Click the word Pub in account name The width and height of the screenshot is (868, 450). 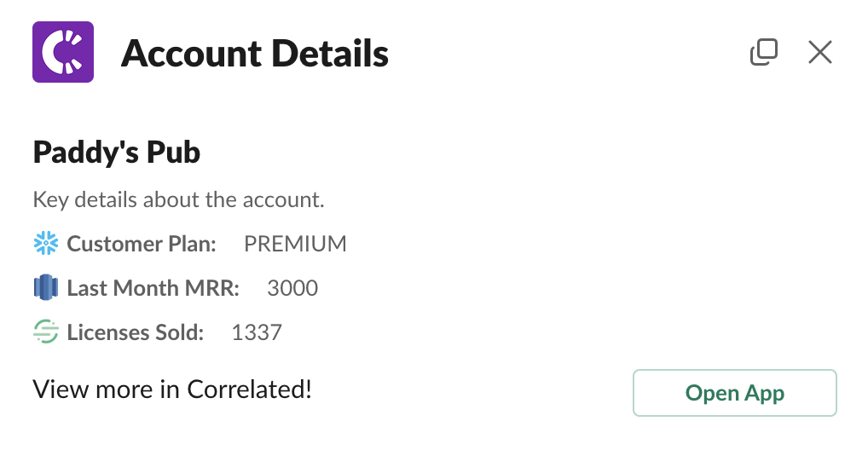(x=173, y=153)
